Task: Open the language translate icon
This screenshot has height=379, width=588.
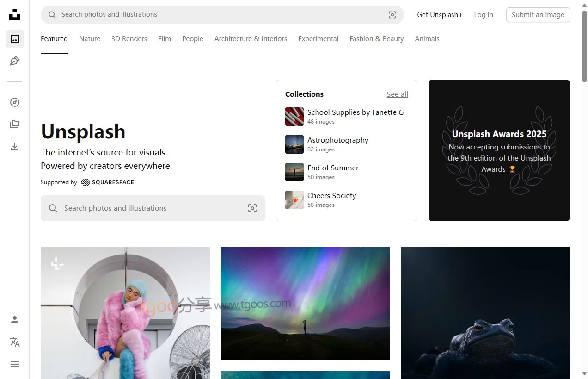Action: 15,342
